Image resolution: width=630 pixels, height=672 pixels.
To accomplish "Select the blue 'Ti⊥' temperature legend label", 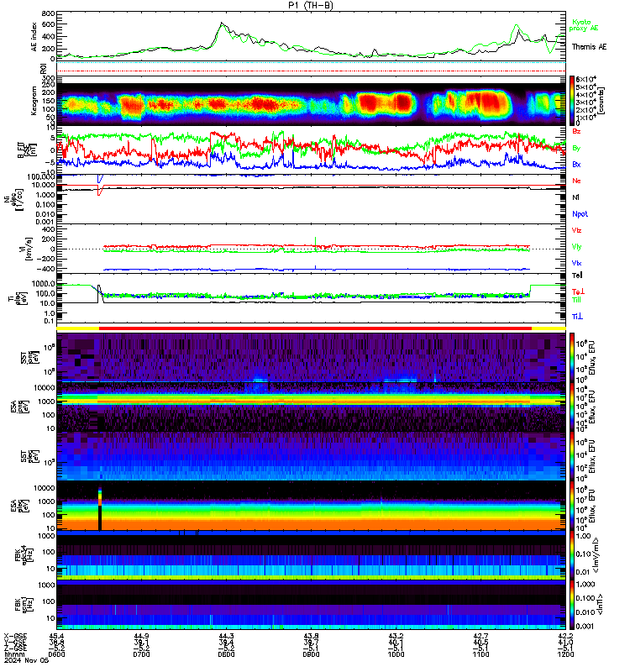I will (577, 317).
